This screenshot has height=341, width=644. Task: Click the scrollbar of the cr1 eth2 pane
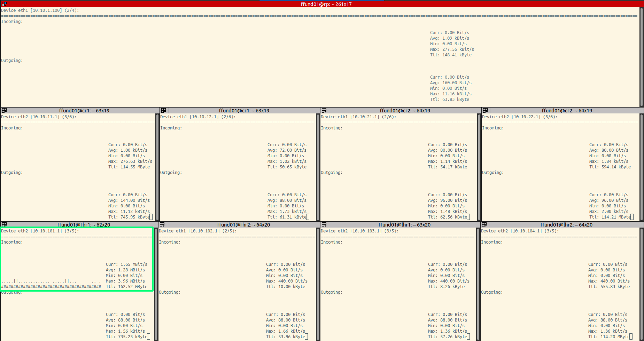(x=157, y=167)
